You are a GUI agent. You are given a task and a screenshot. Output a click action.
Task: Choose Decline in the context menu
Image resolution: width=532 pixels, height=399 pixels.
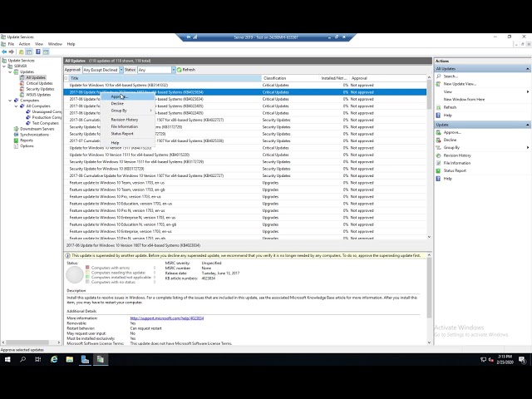pos(128,103)
